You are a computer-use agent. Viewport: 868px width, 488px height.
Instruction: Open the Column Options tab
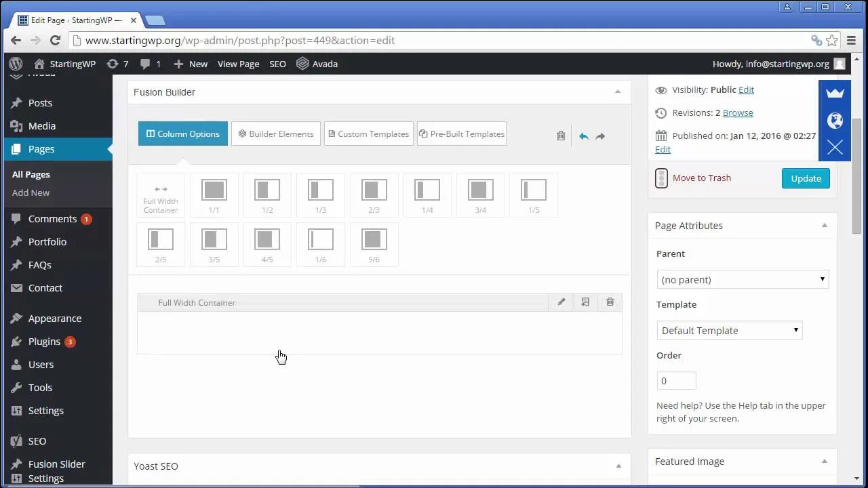tap(183, 134)
